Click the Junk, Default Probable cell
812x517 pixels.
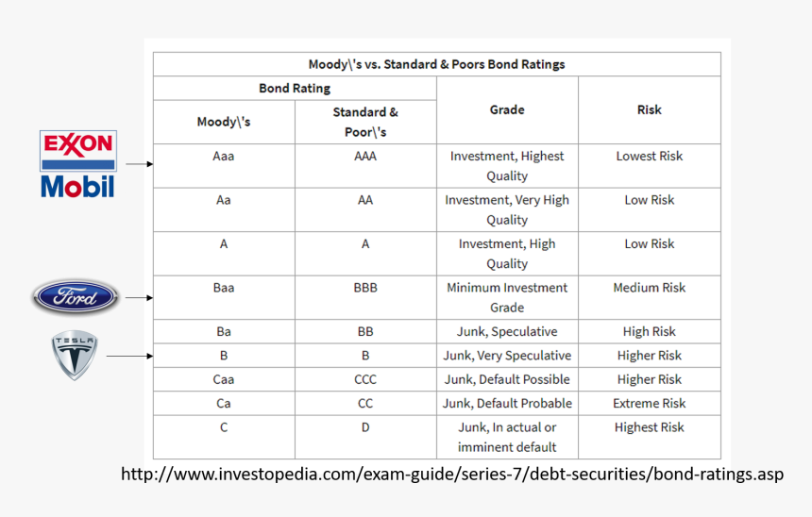507,404
